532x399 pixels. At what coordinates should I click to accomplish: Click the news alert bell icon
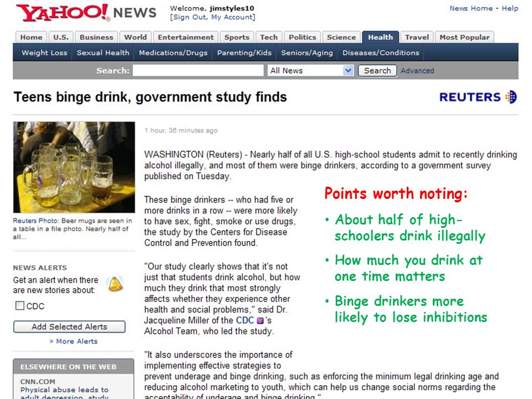tap(115, 284)
